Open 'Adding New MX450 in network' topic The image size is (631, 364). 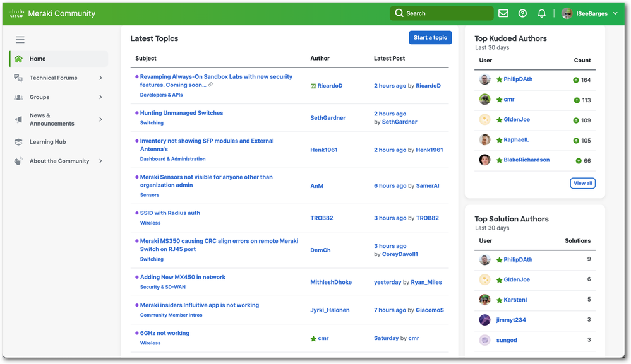pos(183,277)
